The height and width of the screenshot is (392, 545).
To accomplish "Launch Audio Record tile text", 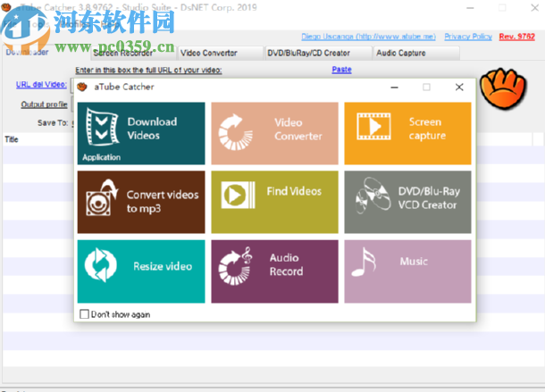I will (x=286, y=264).
